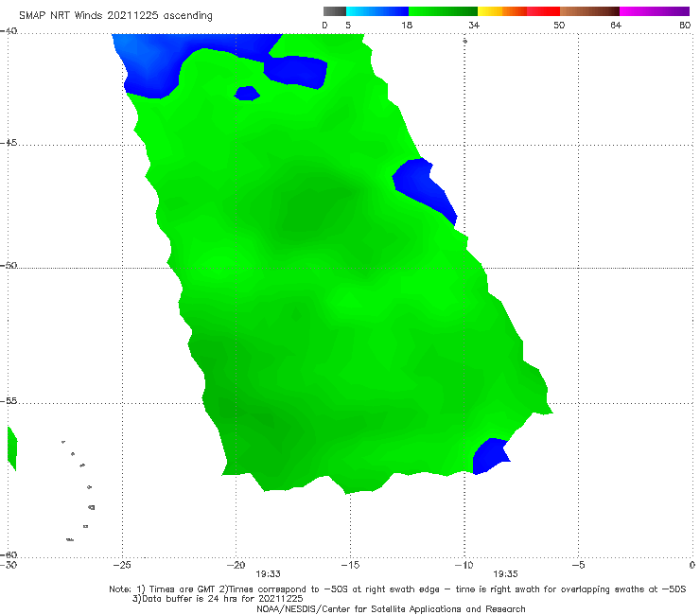Image resolution: width=700 pixels, height=615 pixels.
Task: Click the 'NOAA/NESDIS/Center for Satellite Applications' credit
Action: coord(391,609)
